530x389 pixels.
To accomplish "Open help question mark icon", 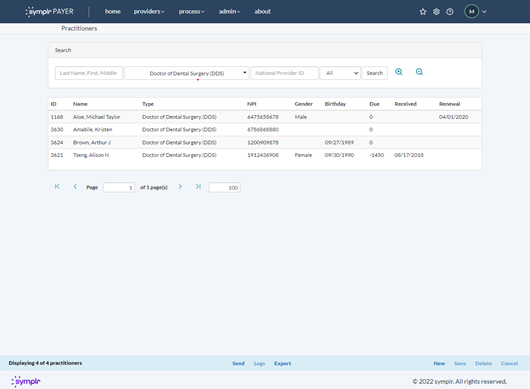I will [450, 12].
